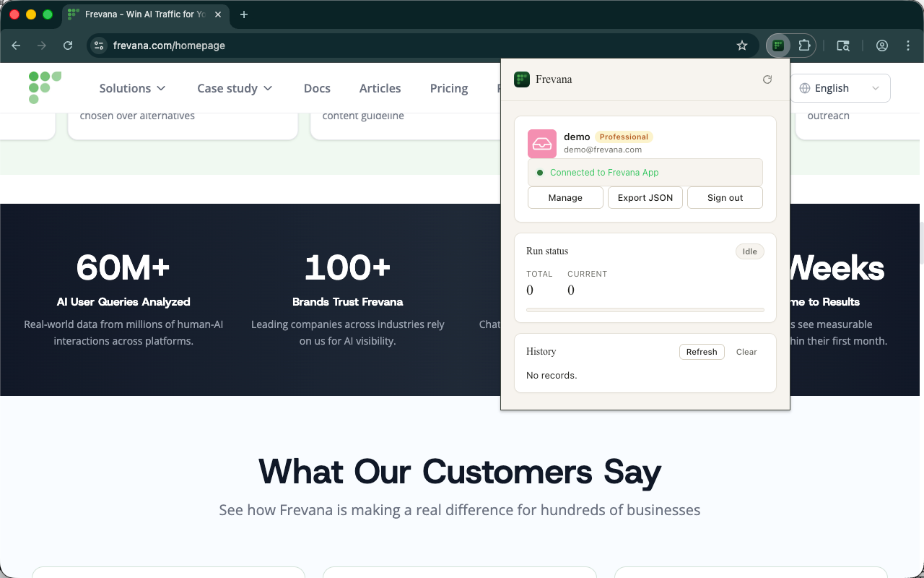The height and width of the screenshot is (578, 924).
Task: Open the English language dropdown
Action: 840,88
